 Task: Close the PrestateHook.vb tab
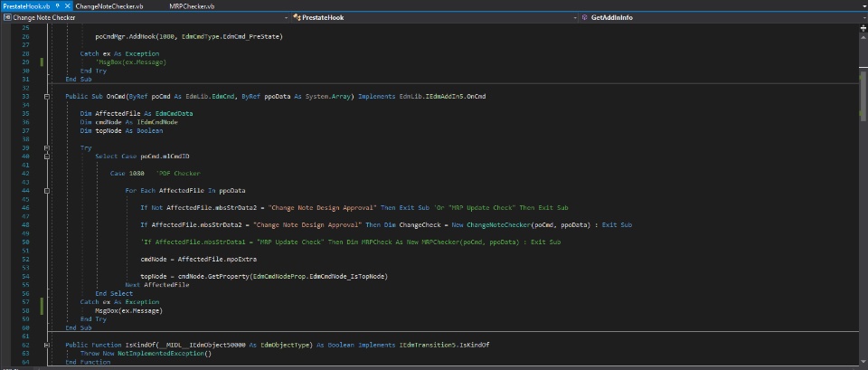click(70, 5)
